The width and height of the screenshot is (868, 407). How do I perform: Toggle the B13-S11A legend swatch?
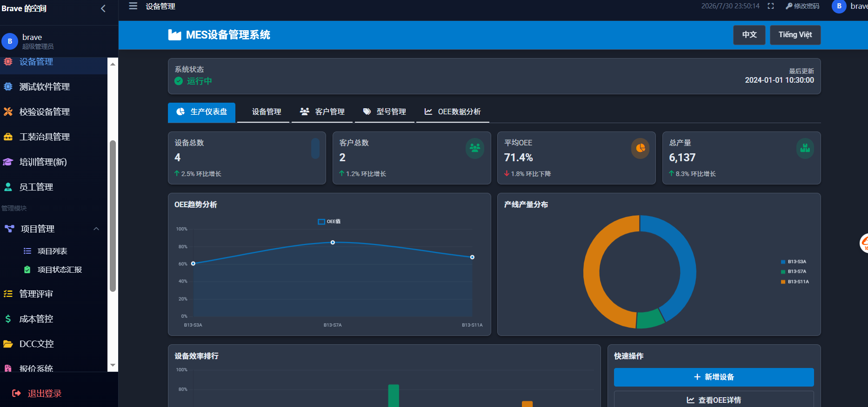[783, 282]
